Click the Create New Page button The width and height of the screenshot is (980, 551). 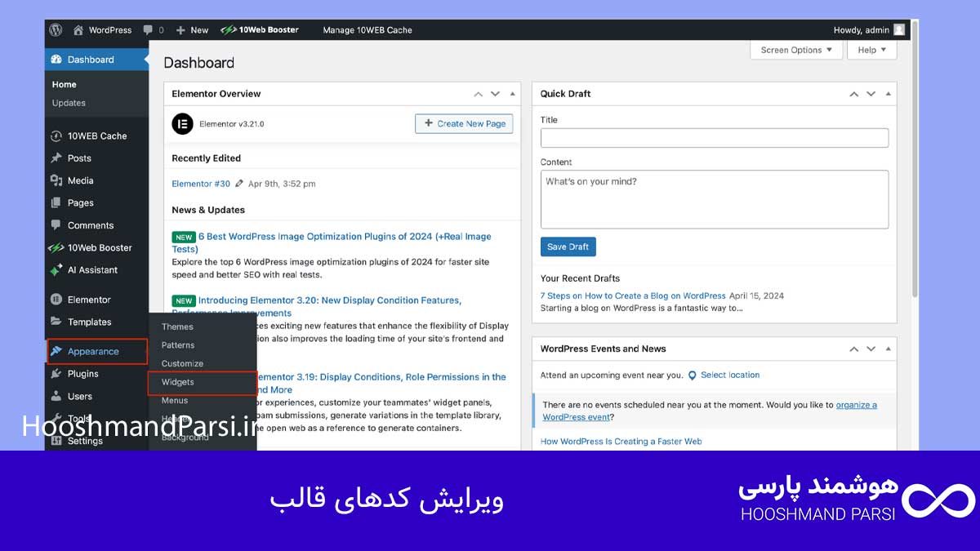pos(464,123)
